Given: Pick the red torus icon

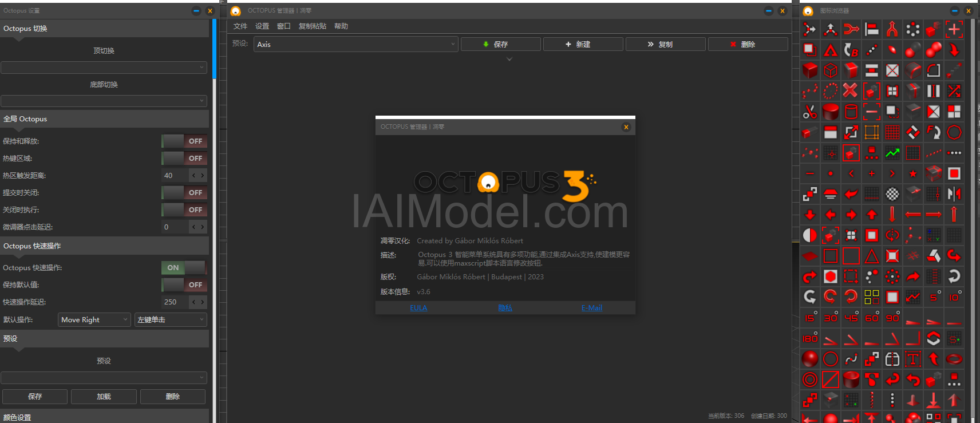Looking at the screenshot, I should (x=954, y=359).
